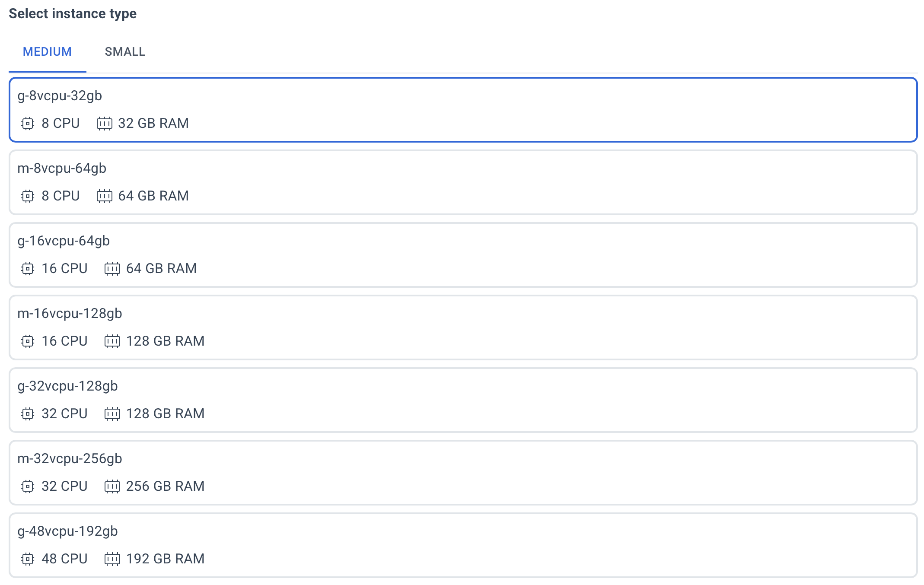This screenshot has width=924, height=585.
Task: Click RAM memory icon in g-16vcpu-64gb card
Action: (x=112, y=269)
